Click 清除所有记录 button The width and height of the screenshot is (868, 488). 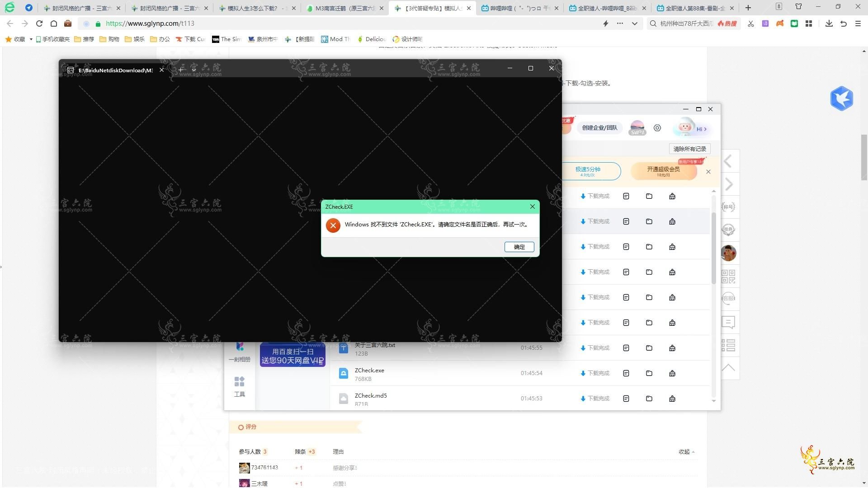coord(689,149)
